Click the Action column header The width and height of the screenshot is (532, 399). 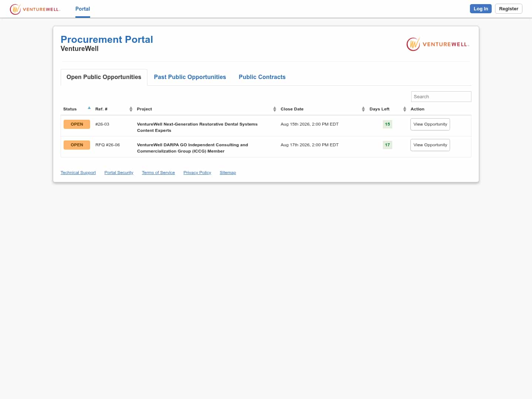point(417,109)
